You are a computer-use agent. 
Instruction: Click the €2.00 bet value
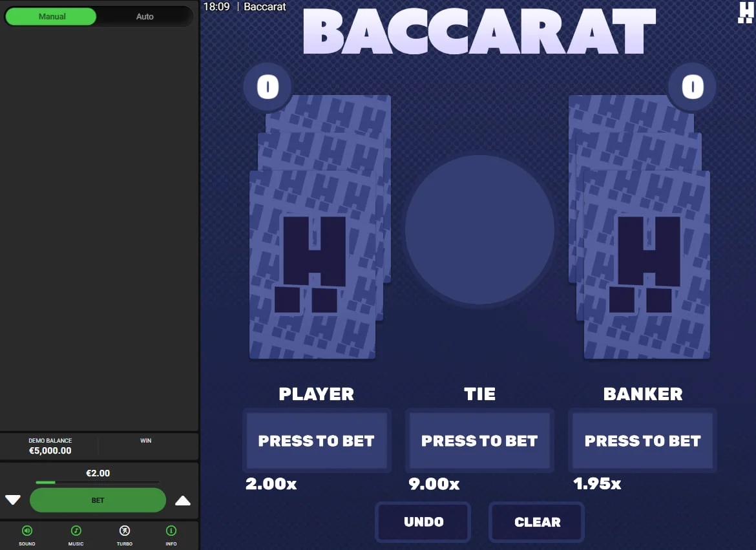(x=98, y=473)
